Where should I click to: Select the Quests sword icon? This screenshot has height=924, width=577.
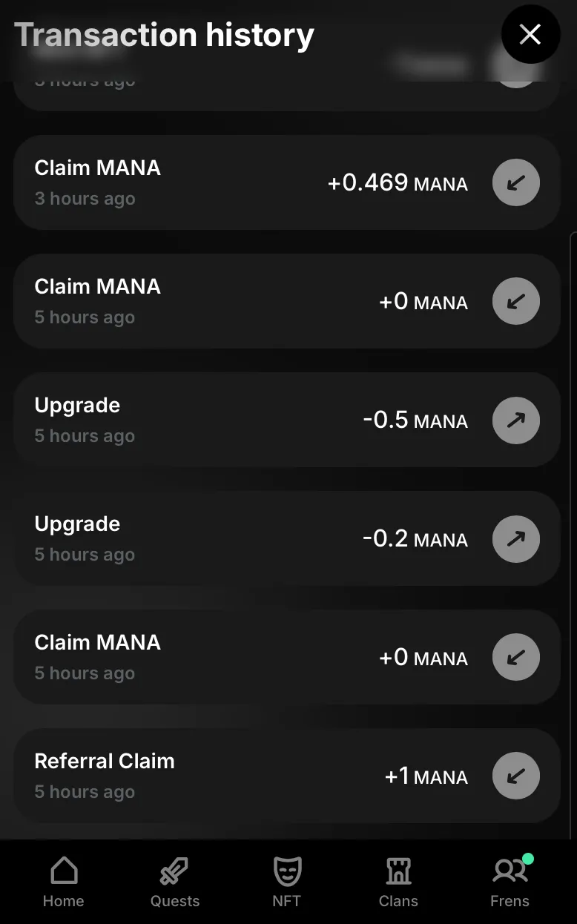(x=174, y=871)
